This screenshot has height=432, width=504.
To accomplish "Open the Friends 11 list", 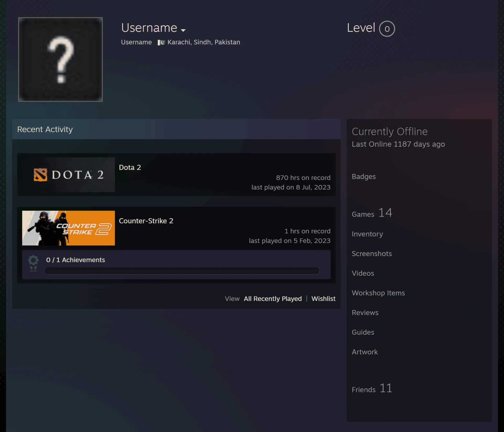I will 372,388.
